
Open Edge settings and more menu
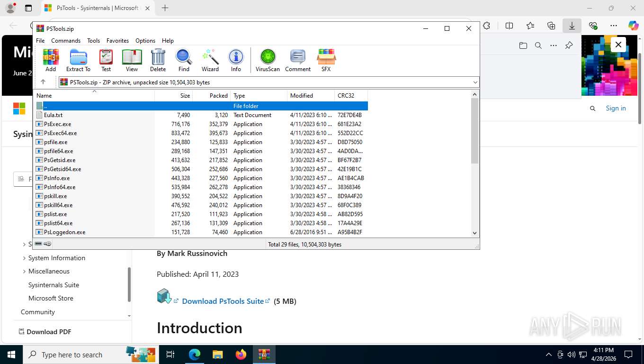(614, 26)
